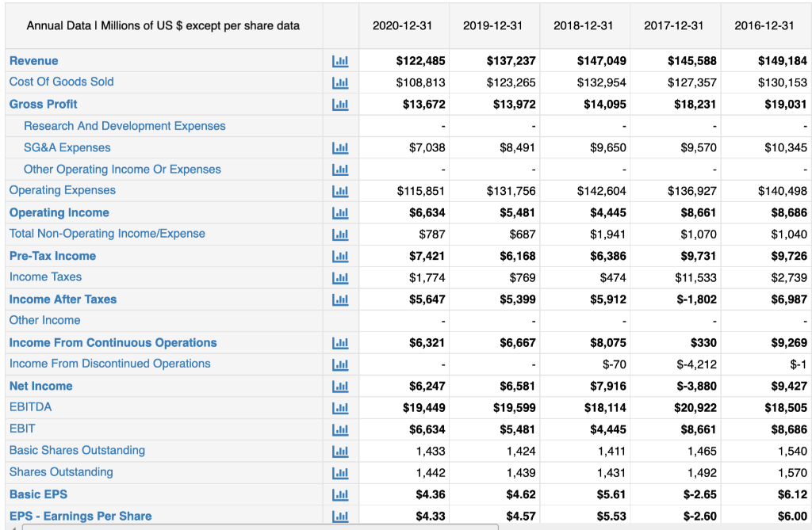Image resolution: width=812 pixels, height=530 pixels.
Task: Open the EBITDA chart icon
Action: (340, 407)
